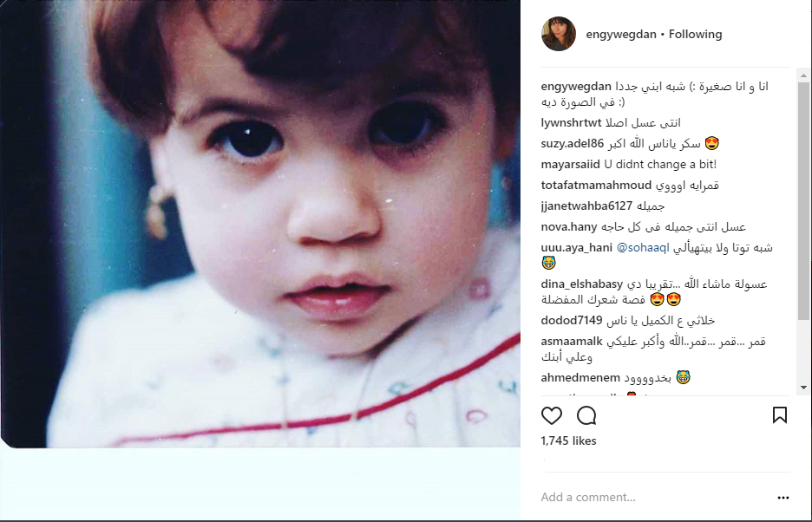Screen dimensions: 812x522
Task: Save post with bookmark icon
Action: [780, 414]
